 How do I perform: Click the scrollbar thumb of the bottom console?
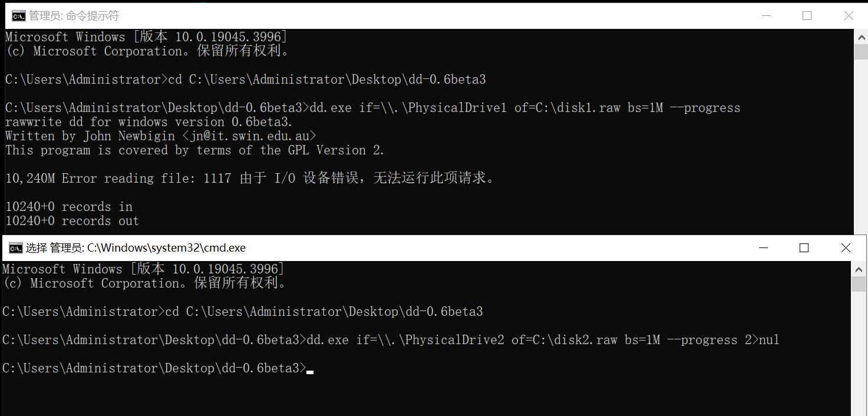click(858, 284)
